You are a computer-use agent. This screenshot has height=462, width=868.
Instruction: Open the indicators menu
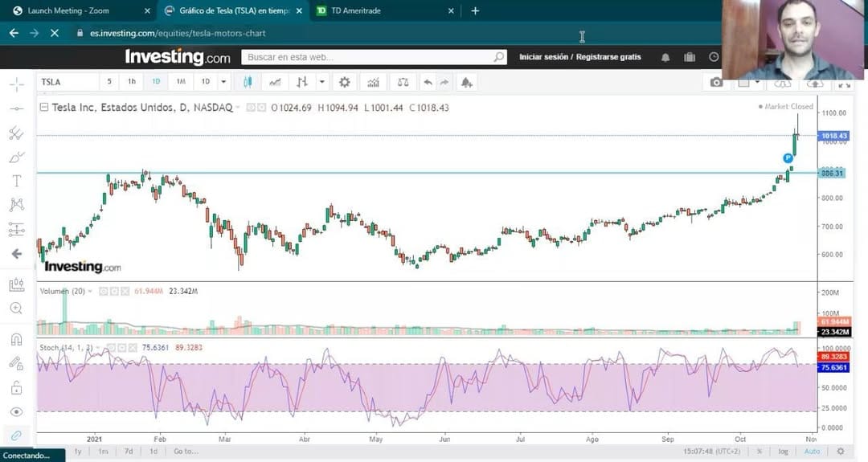point(374,83)
